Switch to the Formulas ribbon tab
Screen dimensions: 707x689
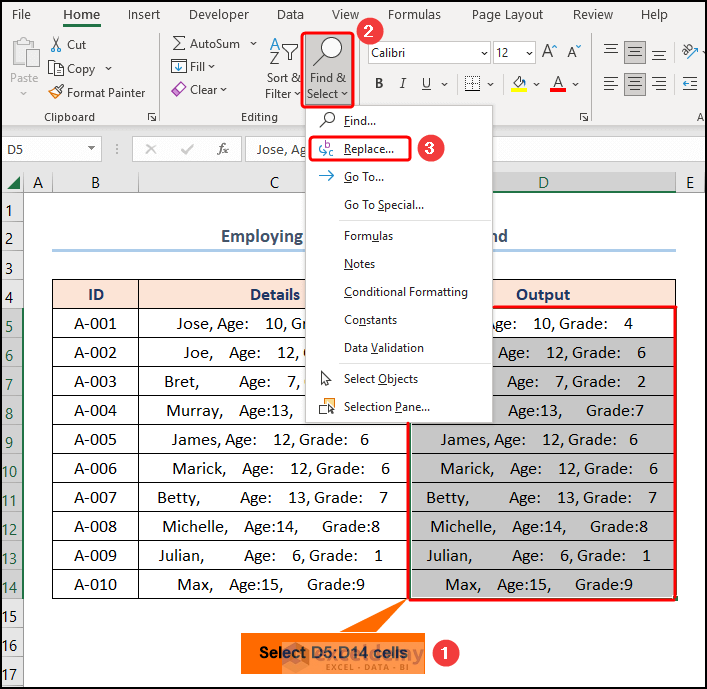(x=414, y=15)
